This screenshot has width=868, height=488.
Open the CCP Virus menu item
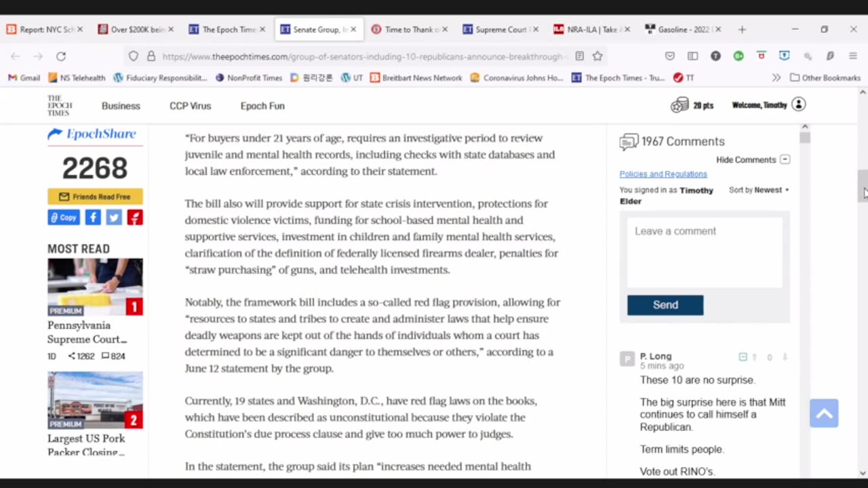190,106
